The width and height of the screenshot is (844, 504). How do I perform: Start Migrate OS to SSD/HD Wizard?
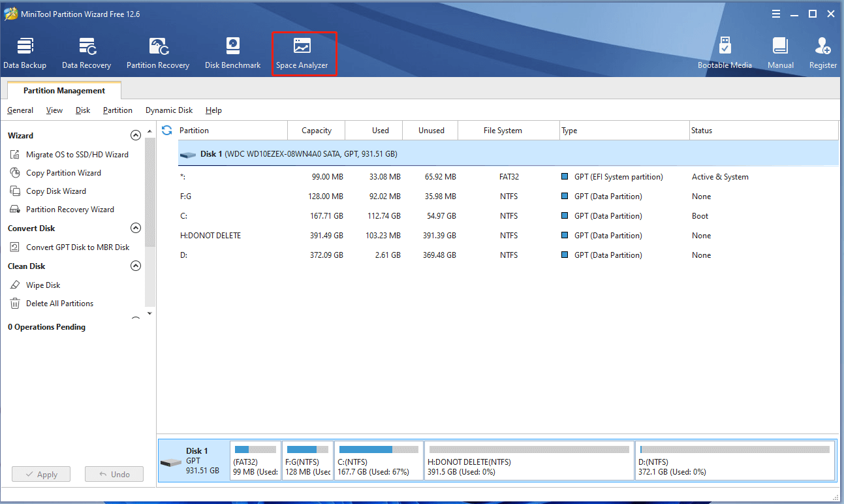click(x=77, y=155)
